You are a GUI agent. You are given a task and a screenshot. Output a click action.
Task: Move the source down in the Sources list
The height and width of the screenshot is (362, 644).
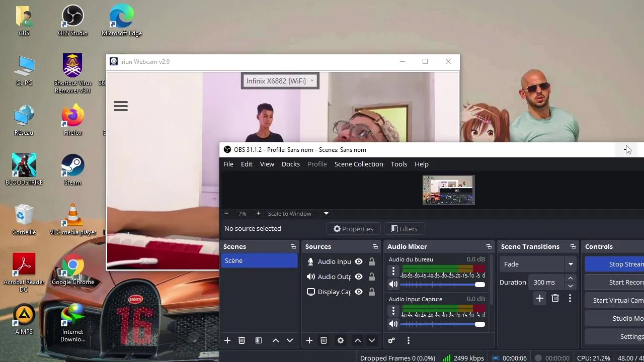pyautogui.click(x=372, y=340)
